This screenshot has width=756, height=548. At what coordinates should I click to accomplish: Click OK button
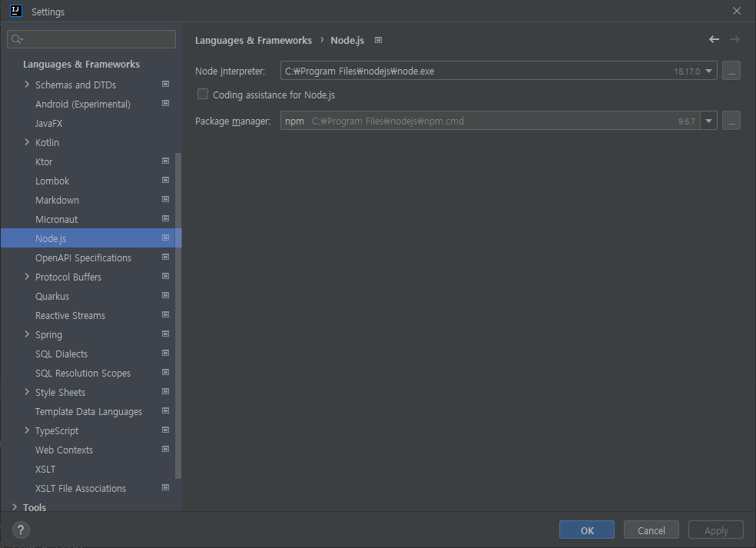click(587, 530)
